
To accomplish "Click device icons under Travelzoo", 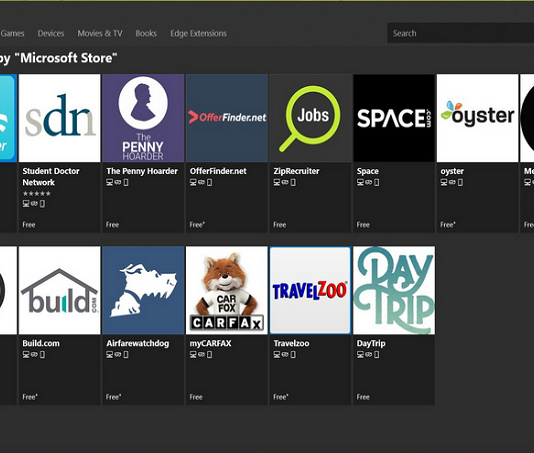I will (x=284, y=355).
